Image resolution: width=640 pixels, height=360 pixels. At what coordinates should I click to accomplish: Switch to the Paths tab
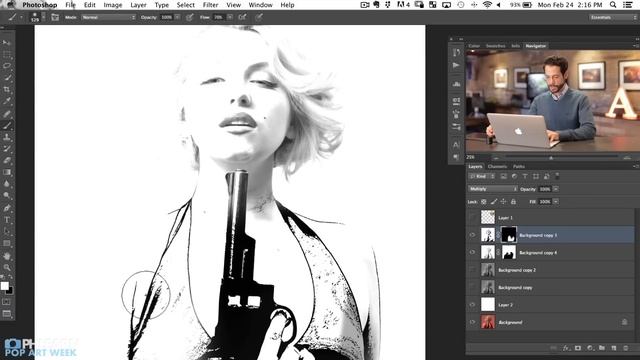[519, 167]
